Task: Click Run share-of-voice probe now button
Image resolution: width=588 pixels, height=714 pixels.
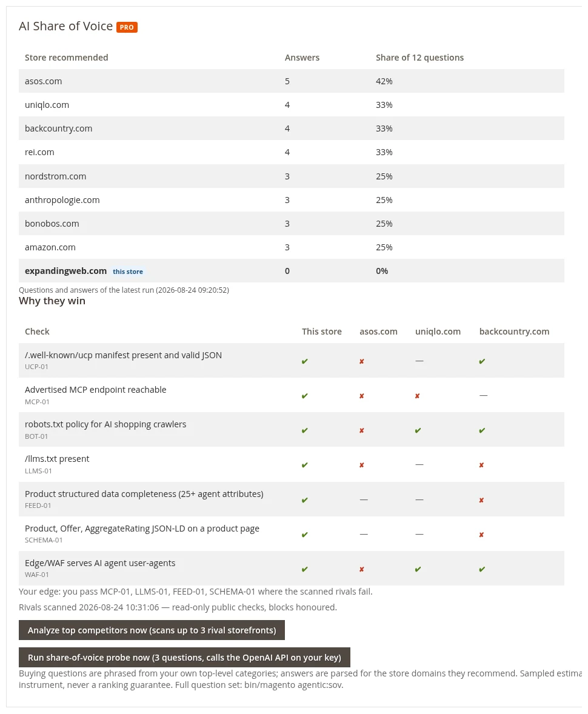Action: [184, 658]
